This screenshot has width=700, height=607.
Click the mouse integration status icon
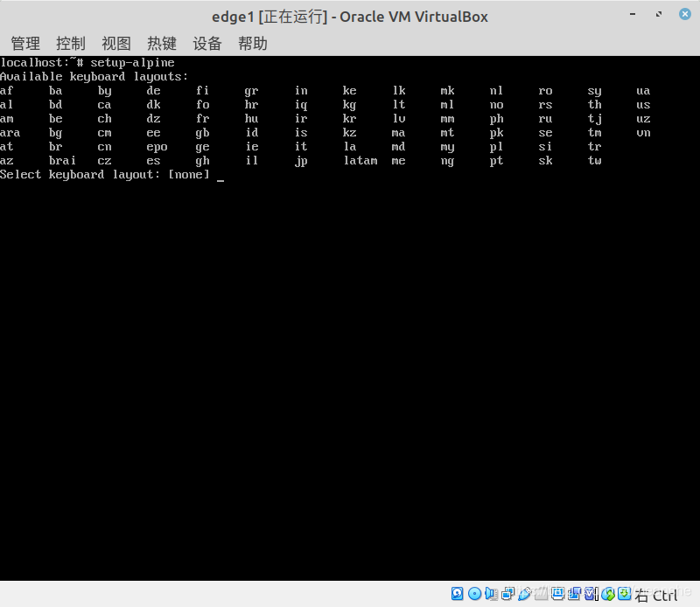[x=608, y=594]
